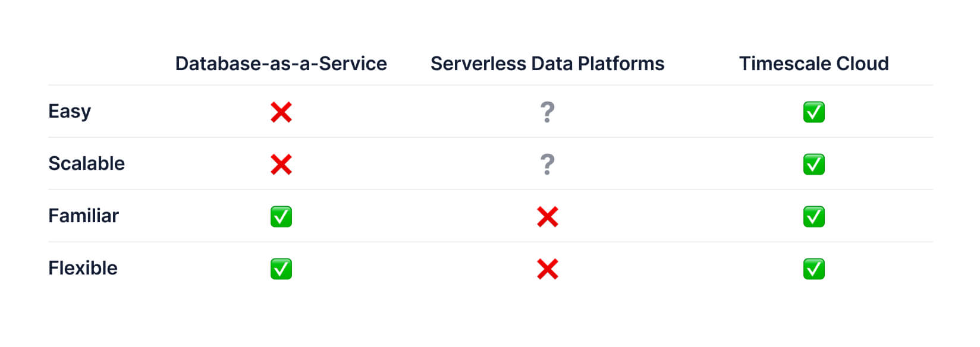Click the red X for Scalable under Database-as-a-Service
980x347 pixels.
(x=281, y=164)
